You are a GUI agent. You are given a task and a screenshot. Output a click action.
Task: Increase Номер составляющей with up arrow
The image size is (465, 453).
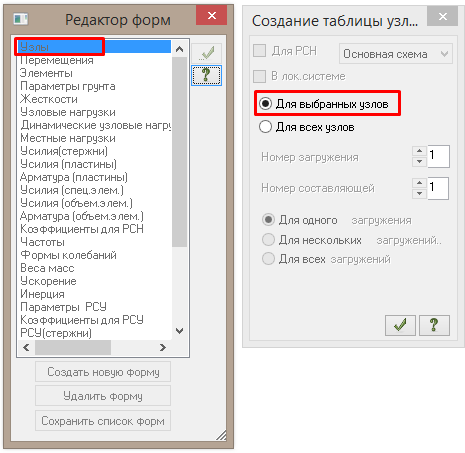coord(419,183)
